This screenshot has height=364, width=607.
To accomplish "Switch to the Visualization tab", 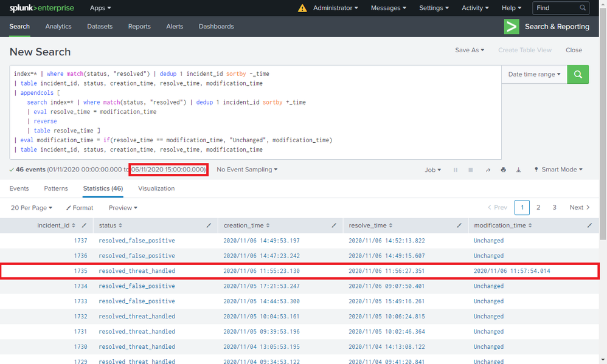I will pos(156,188).
